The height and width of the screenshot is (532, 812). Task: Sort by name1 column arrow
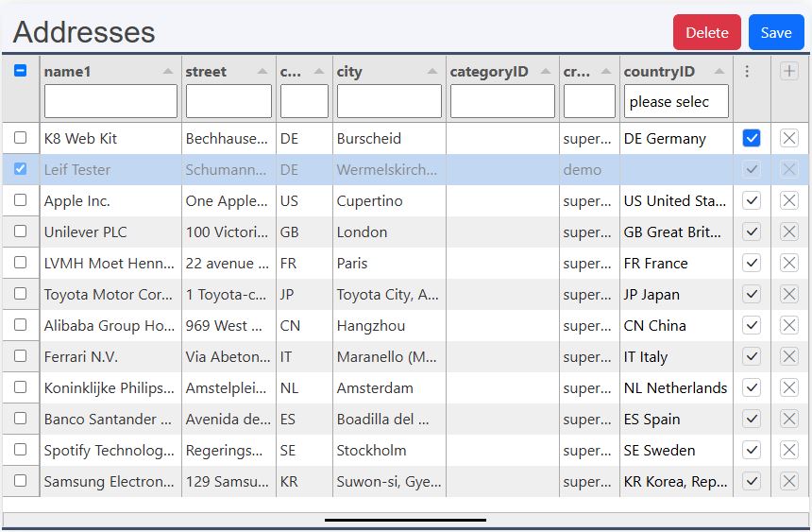click(x=168, y=72)
